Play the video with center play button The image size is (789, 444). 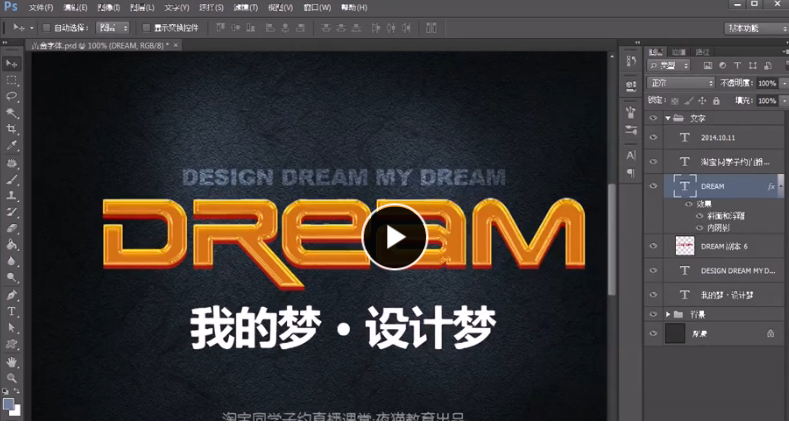[394, 237]
